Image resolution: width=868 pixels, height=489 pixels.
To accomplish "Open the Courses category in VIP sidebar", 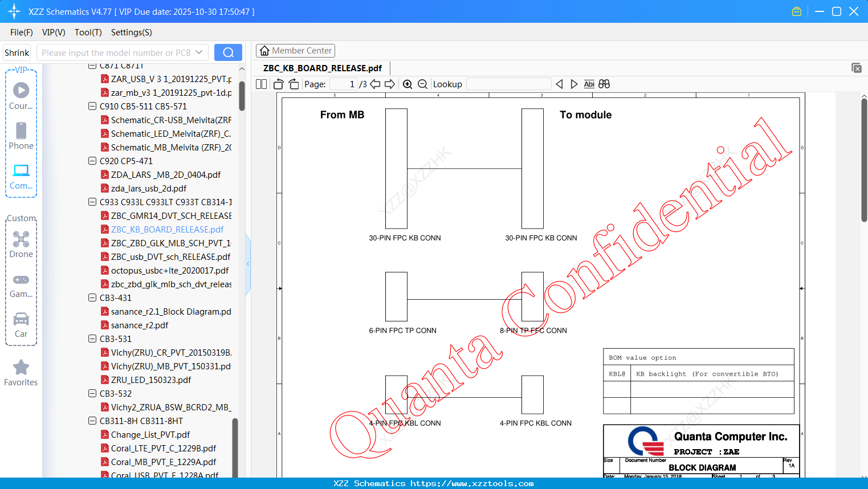I will coord(21,96).
